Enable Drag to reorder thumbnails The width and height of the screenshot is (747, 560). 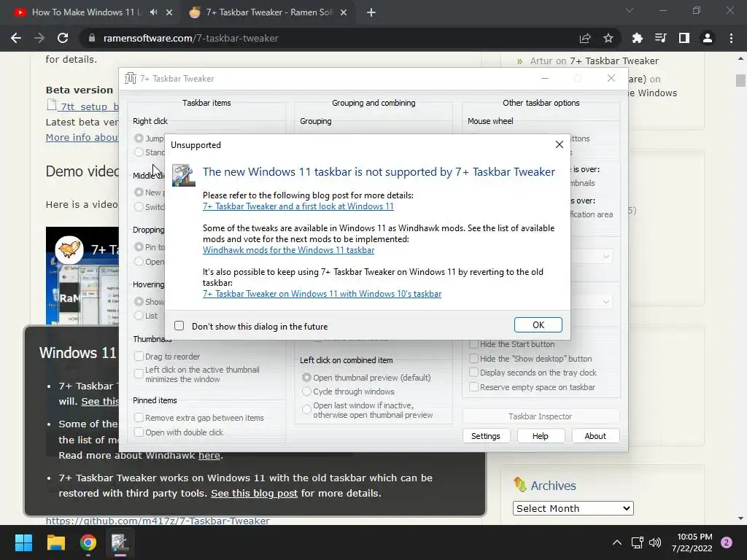point(139,356)
